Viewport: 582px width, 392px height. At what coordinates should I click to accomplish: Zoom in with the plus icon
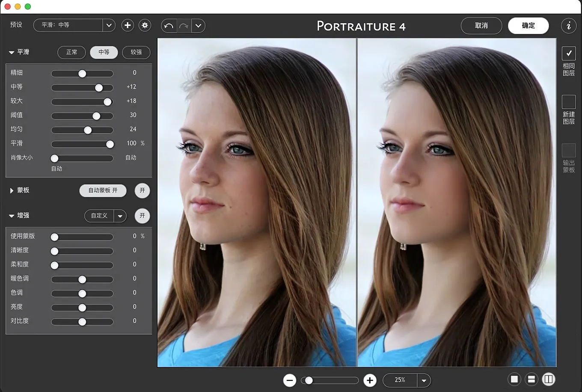coord(370,380)
